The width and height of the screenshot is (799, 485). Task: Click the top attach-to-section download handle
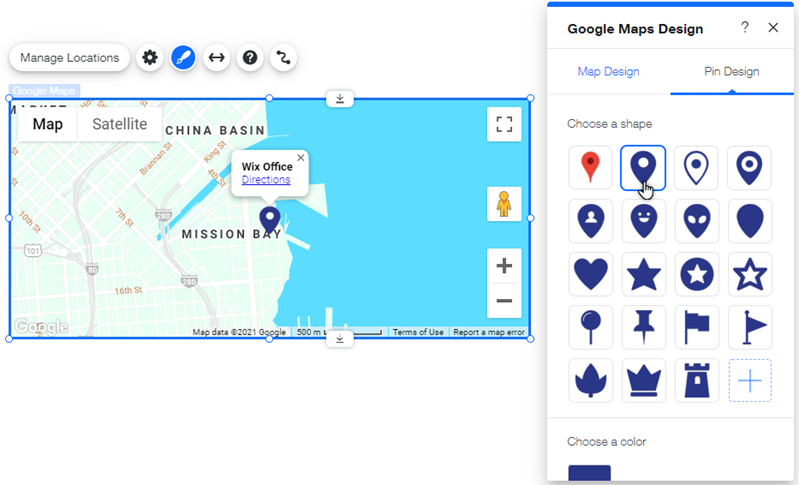[340, 98]
